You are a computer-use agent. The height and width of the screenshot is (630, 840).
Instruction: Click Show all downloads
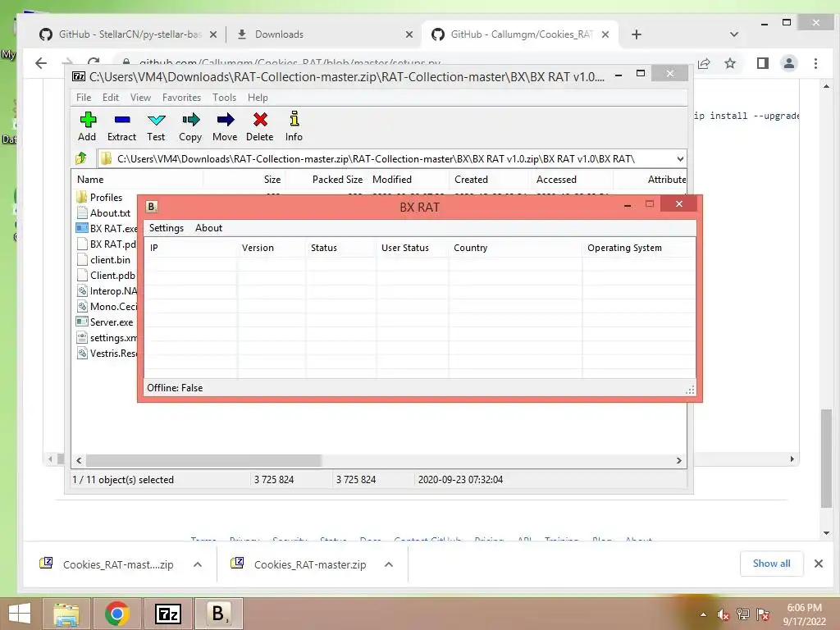771,564
